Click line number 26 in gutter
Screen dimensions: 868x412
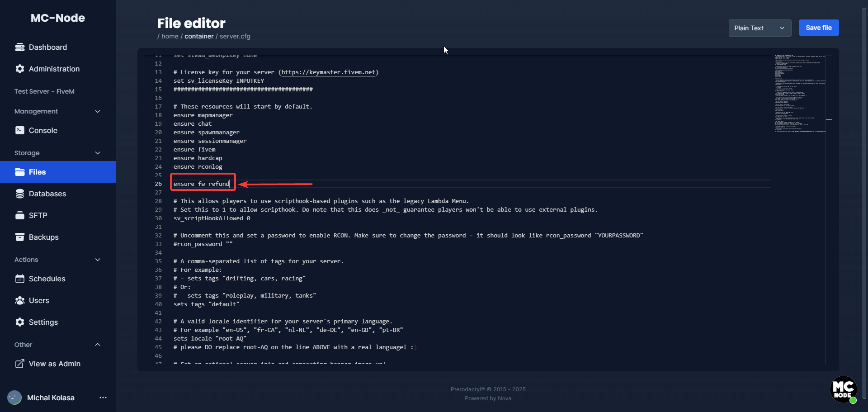pyautogui.click(x=158, y=184)
